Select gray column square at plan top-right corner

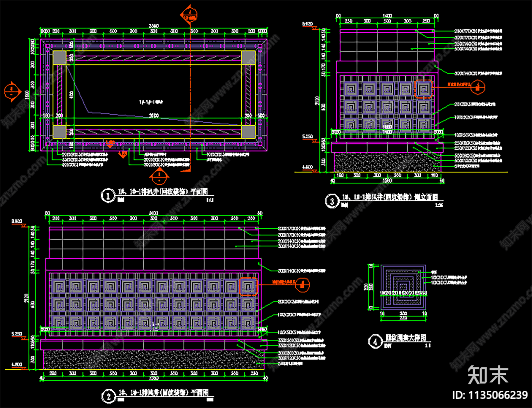(248, 58)
